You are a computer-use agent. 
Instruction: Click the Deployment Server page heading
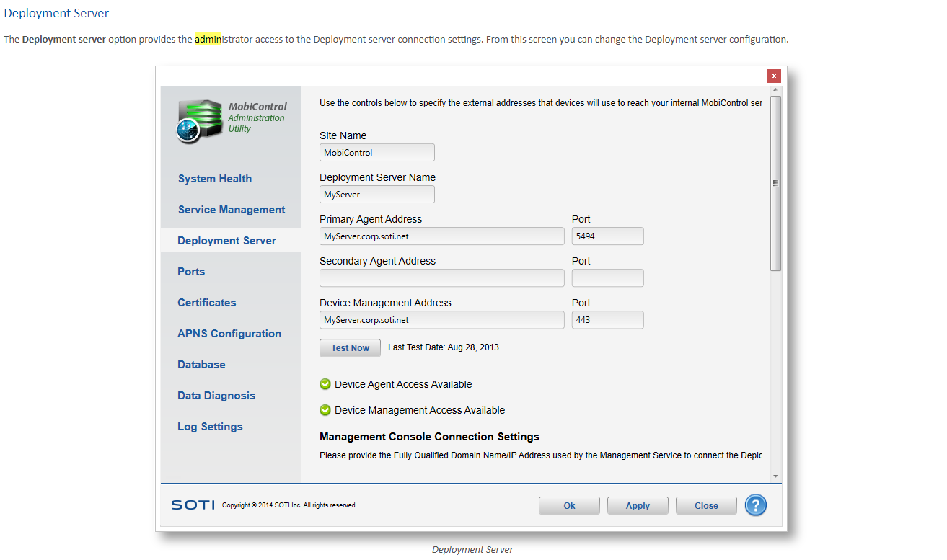[56, 13]
